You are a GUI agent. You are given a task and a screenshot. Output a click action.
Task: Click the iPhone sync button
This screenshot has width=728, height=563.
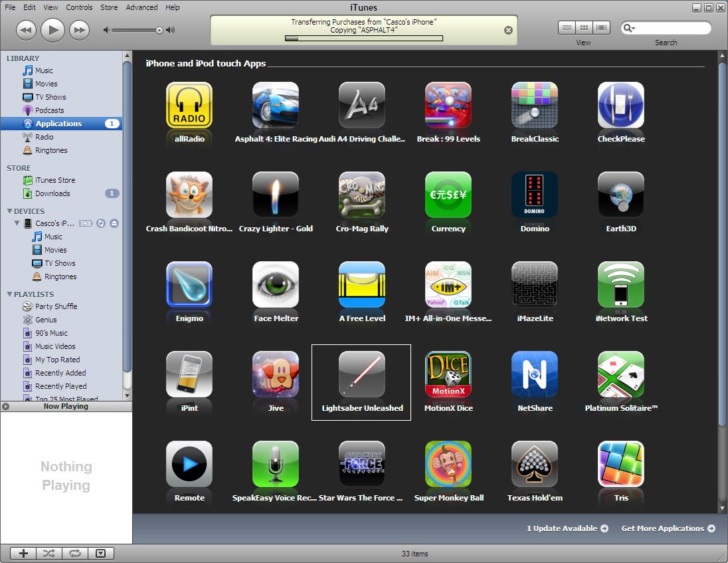[x=101, y=223]
